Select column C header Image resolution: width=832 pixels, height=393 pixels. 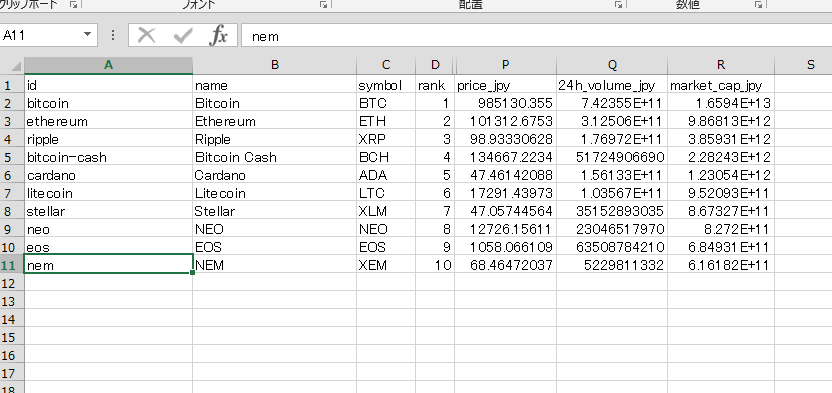386,65
